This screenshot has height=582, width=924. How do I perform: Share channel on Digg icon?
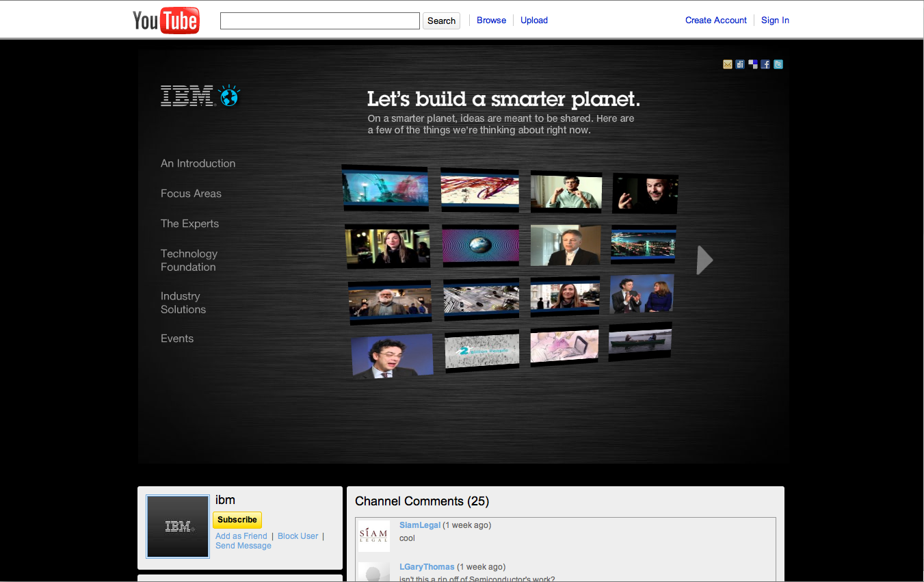740,64
